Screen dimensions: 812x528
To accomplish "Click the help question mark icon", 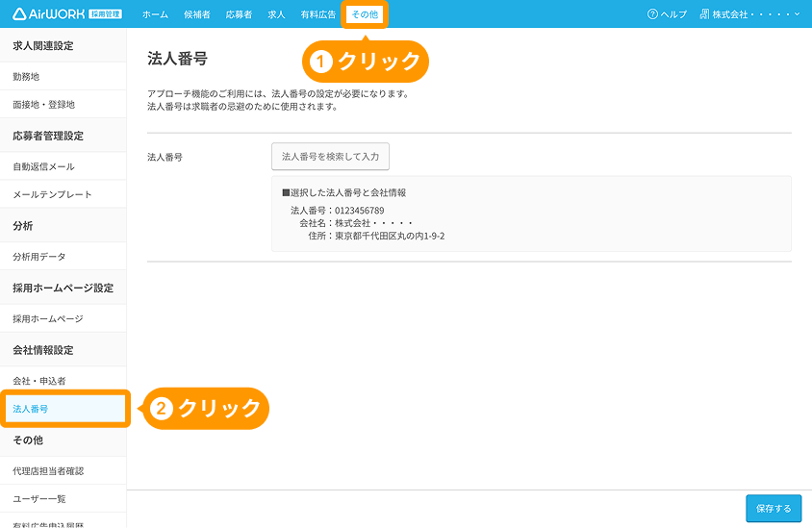I will click(652, 14).
